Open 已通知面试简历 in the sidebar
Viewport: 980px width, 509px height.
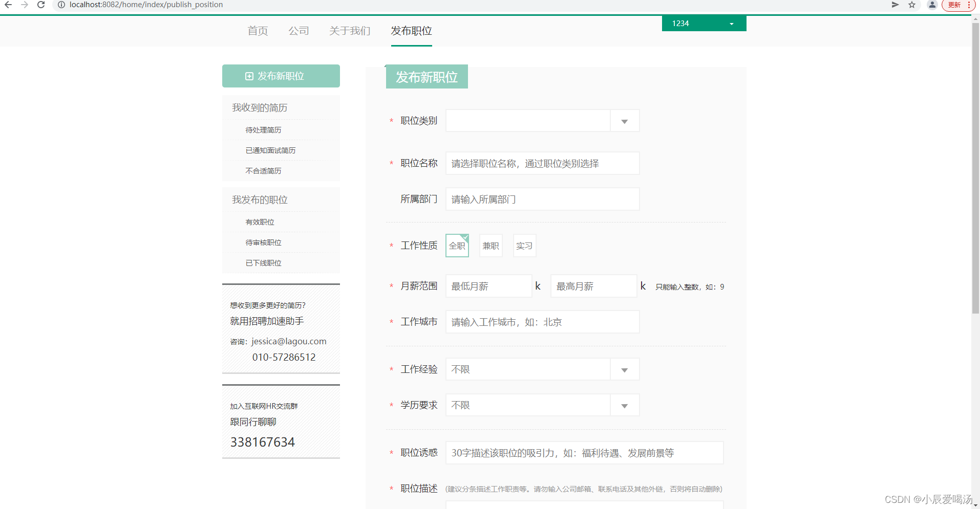tap(270, 150)
